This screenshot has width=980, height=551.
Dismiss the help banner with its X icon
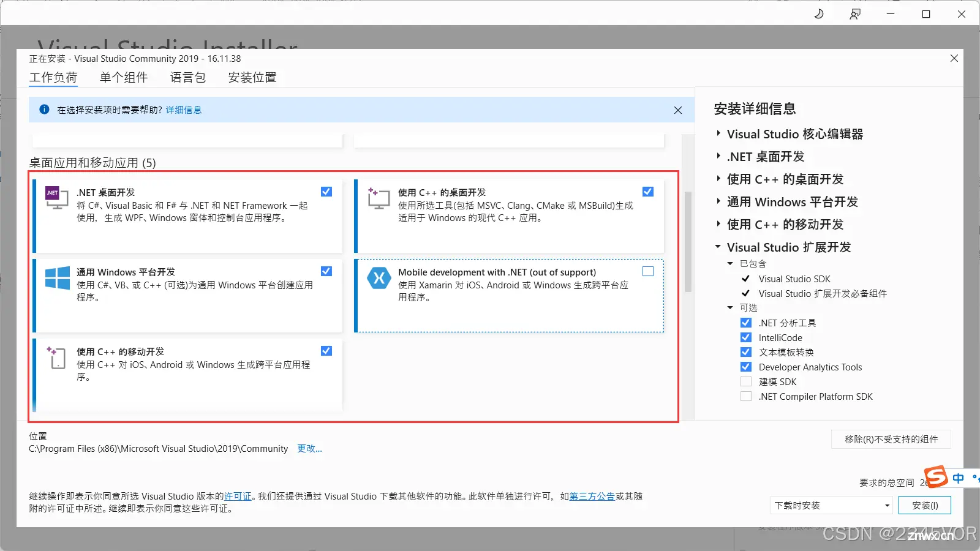tap(678, 110)
